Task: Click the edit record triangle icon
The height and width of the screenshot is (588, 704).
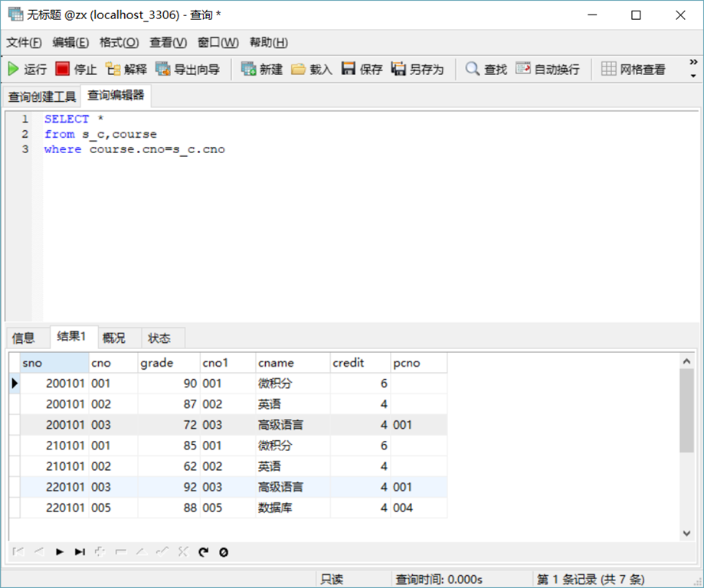Action: (x=142, y=552)
